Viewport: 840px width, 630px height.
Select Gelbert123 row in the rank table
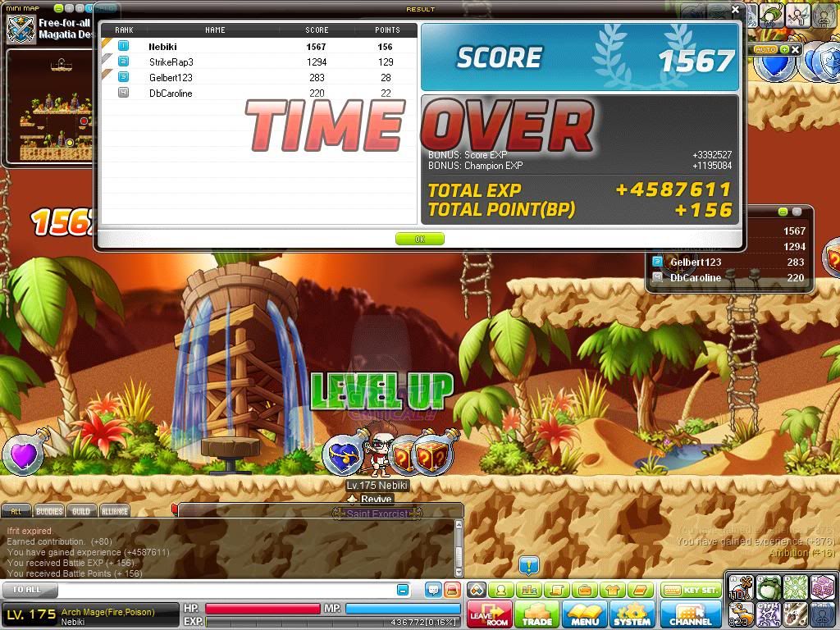(x=258, y=78)
